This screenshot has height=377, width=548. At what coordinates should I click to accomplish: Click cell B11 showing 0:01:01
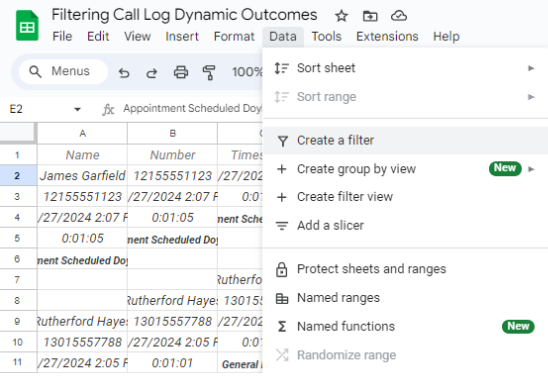pos(173,363)
